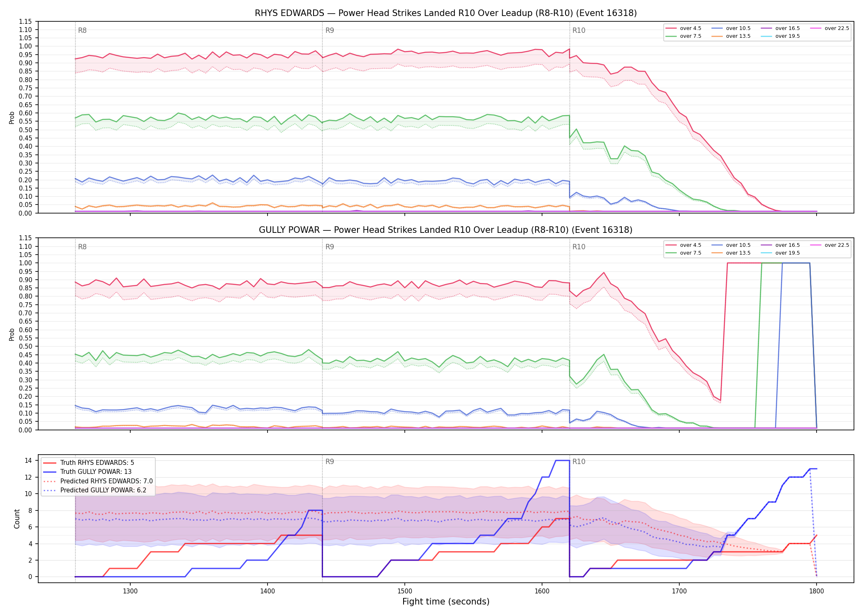Click the GULLY POWAR chart title
The height and width of the screenshot is (616, 863).
coord(445,230)
